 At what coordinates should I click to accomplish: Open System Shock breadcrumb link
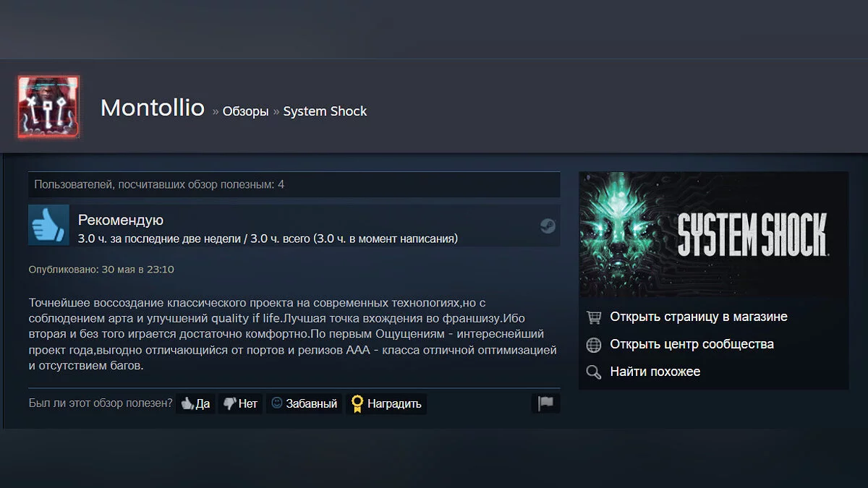point(325,111)
